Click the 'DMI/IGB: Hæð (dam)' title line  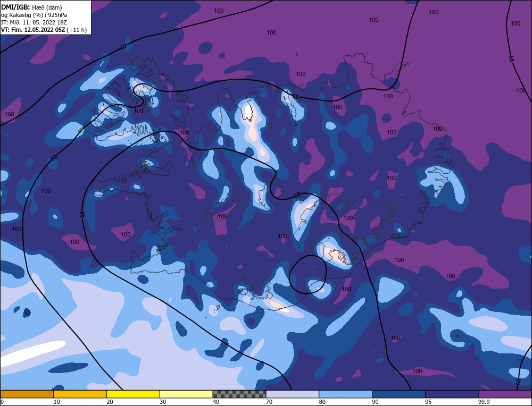coord(31,7)
